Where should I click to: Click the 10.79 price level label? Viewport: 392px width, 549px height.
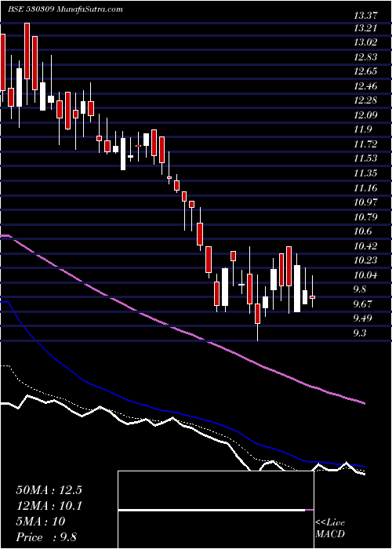tap(365, 216)
